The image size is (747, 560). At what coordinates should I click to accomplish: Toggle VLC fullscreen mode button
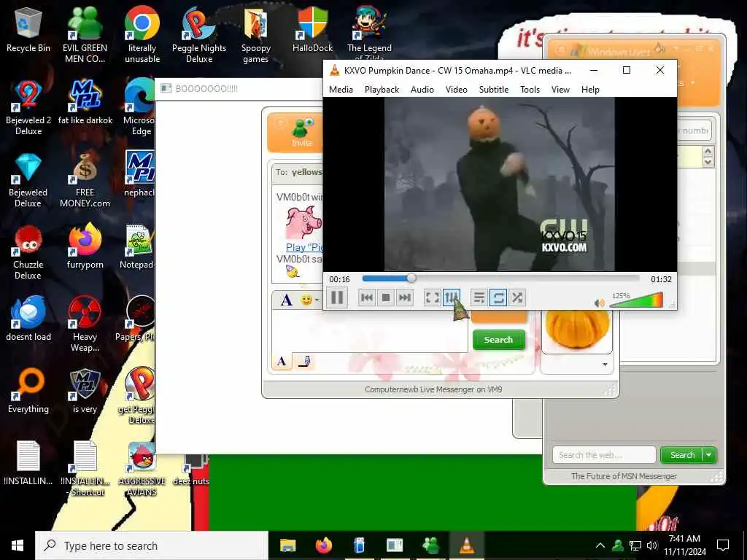click(x=432, y=297)
